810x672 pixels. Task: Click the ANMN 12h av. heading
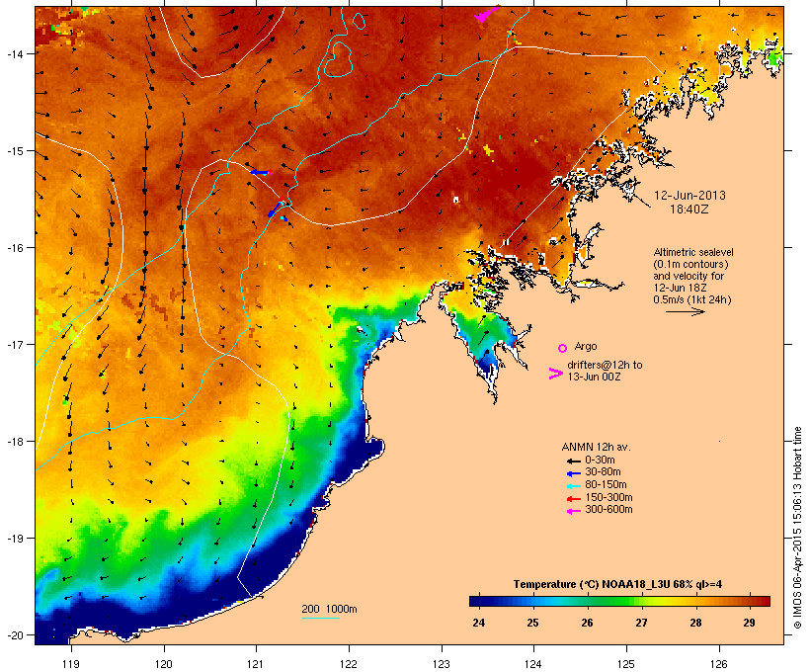tap(596, 447)
